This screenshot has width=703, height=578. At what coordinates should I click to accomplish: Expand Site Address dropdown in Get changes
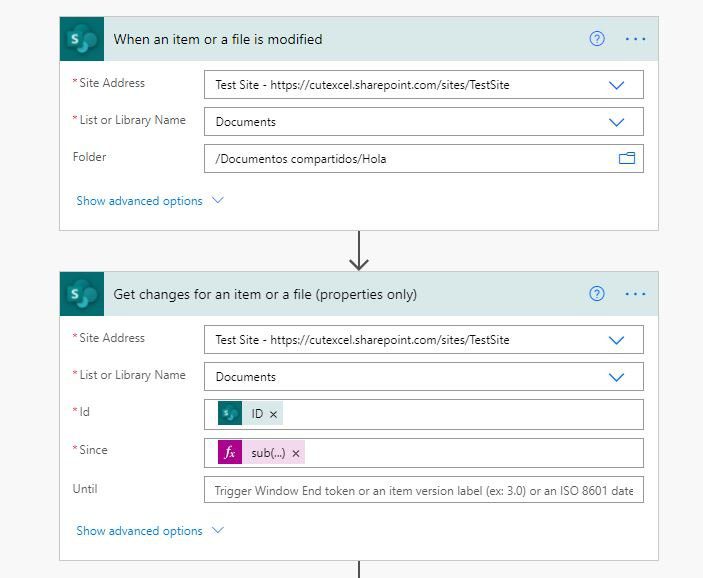(x=616, y=340)
